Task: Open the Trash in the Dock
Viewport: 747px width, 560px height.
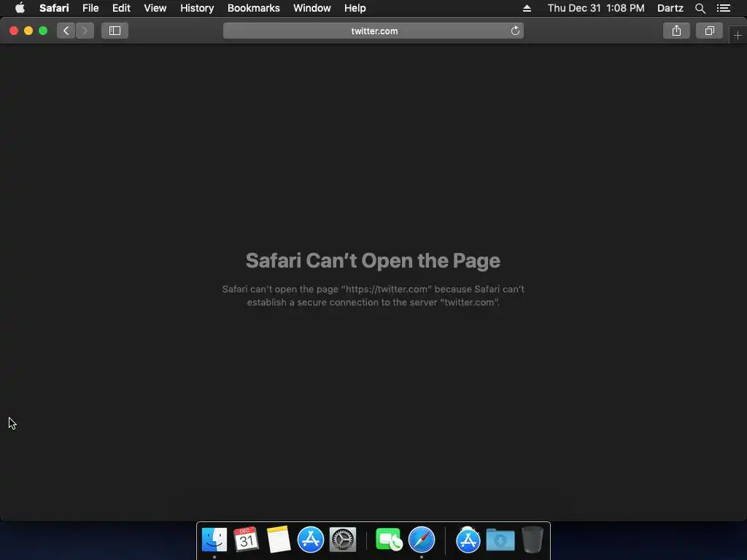Action: pyautogui.click(x=532, y=540)
